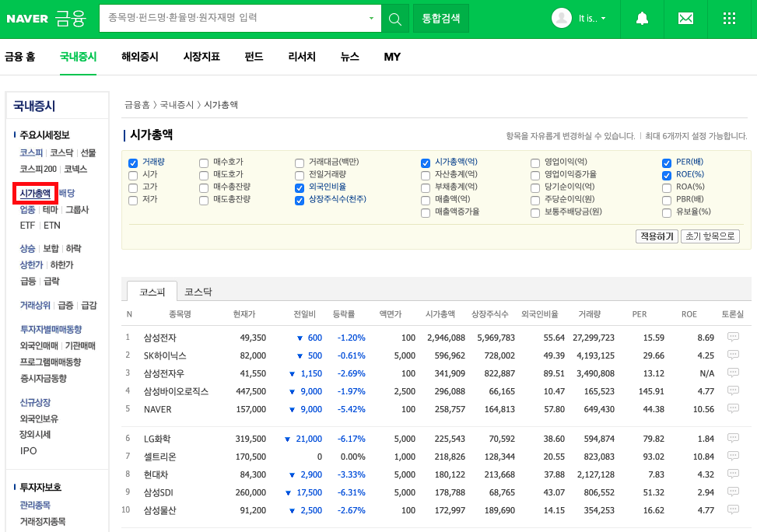Click 국내증시 in the breadcrumb
This screenshot has width=757, height=532.
pos(177,105)
